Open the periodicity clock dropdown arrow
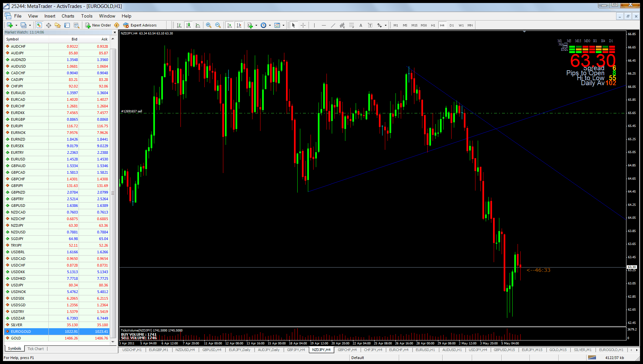 (270, 25)
